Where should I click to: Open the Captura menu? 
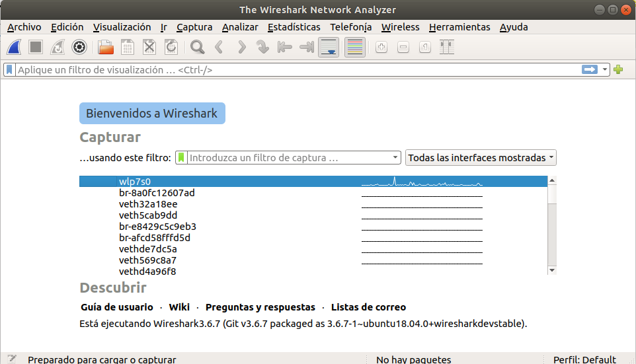coord(194,27)
